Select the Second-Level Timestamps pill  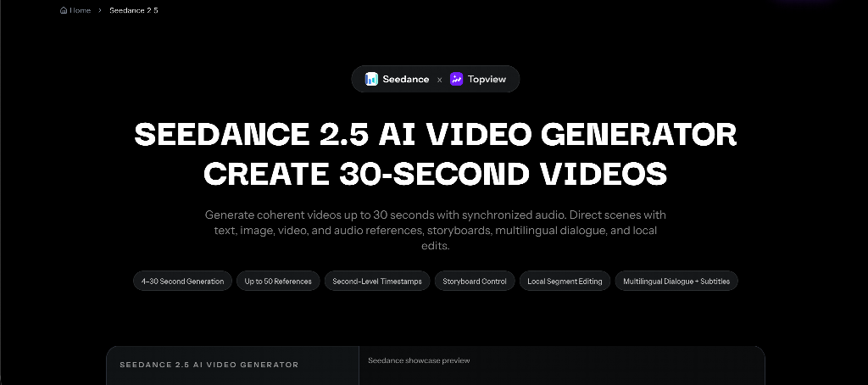377,281
